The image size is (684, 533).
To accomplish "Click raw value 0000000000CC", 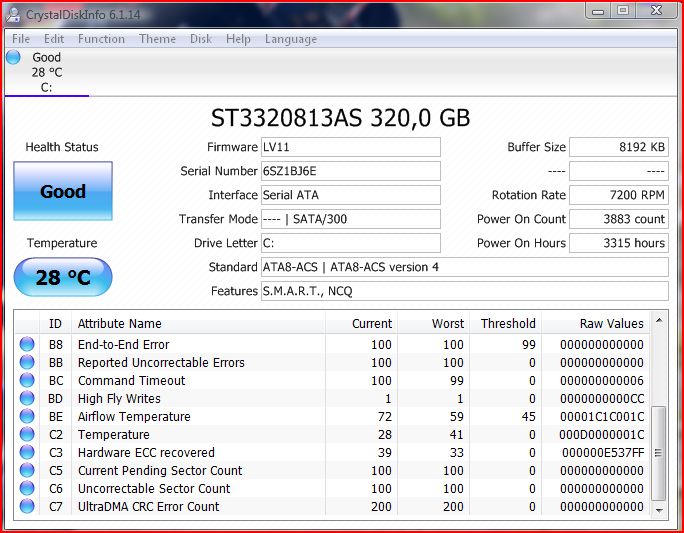I will 602,399.
